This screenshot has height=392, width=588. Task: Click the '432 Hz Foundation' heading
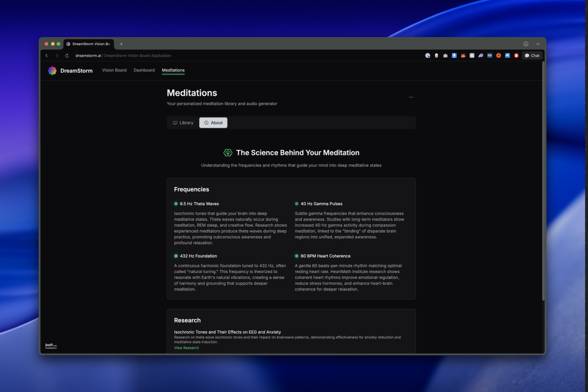pyautogui.click(x=198, y=256)
